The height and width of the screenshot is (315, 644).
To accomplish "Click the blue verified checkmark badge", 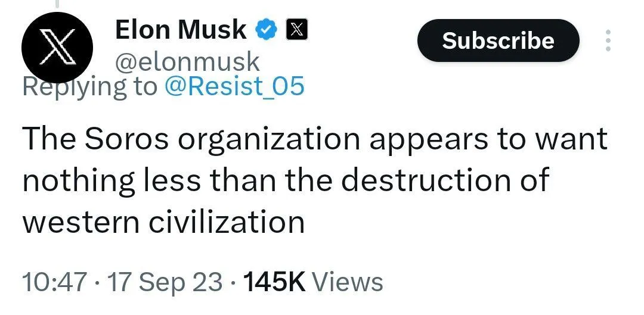I will (x=265, y=29).
